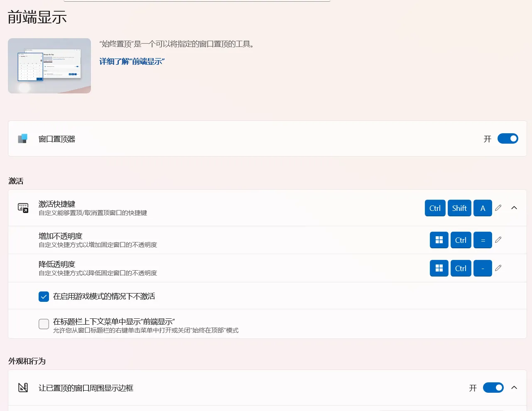
Task: Uncheck 在启用游戏模式的情况下不激活
Action: click(x=44, y=296)
